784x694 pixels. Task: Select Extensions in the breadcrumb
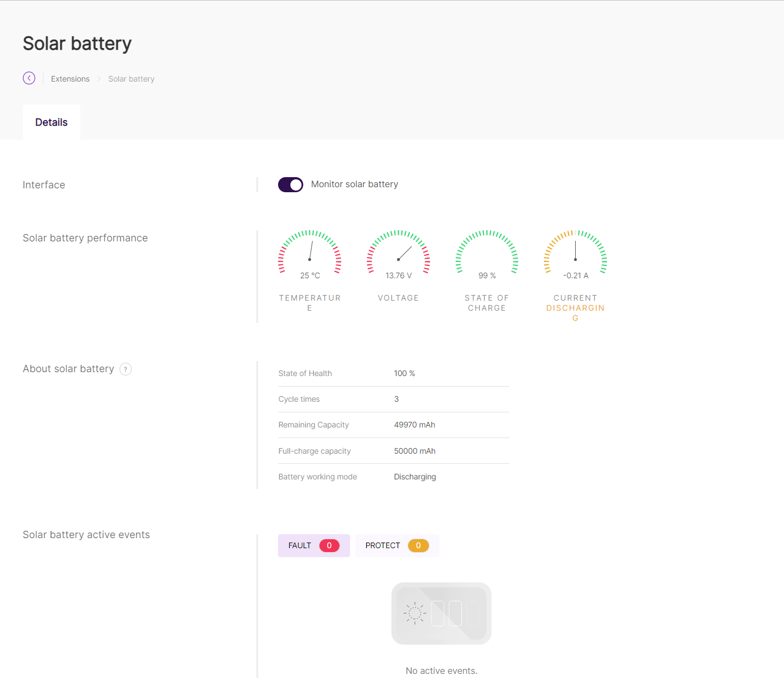70,78
